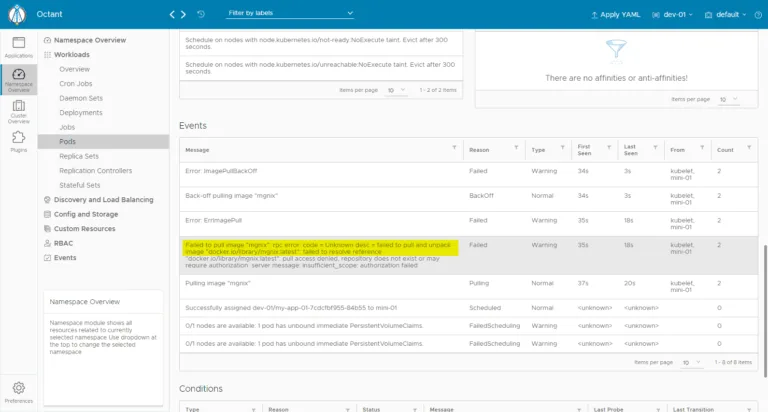Filter the First Seen column
The width and height of the screenshot is (768, 412).
(x=609, y=147)
